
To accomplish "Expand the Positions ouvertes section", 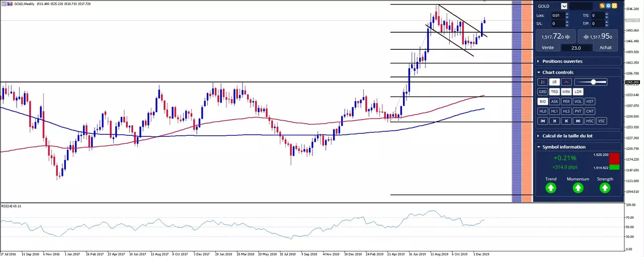I will (578, 61).
